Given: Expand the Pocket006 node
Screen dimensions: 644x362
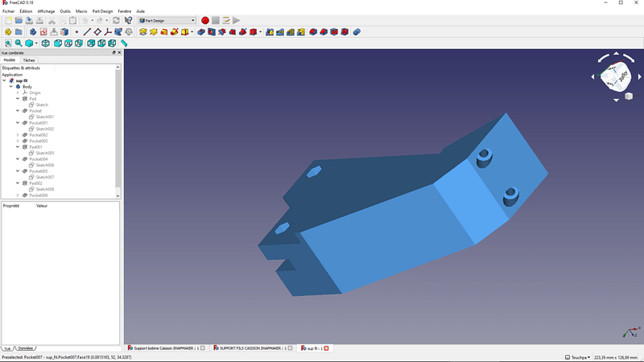Looking at the screenshot, I should click(18, 195).
